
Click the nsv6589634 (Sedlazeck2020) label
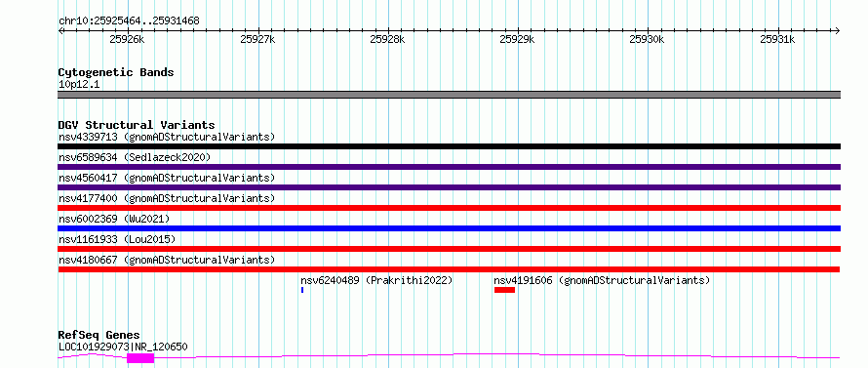135,157
